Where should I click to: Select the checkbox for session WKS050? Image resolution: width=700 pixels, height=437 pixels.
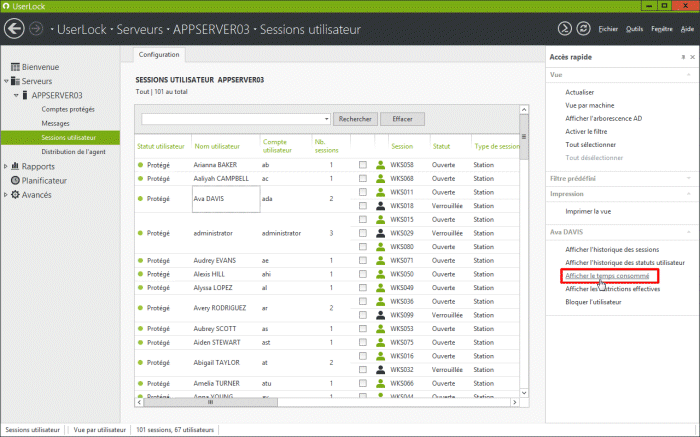coord(363,274)
